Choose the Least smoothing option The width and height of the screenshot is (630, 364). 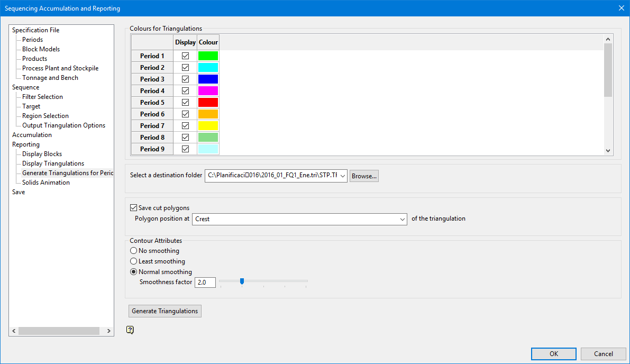[134, 261]
